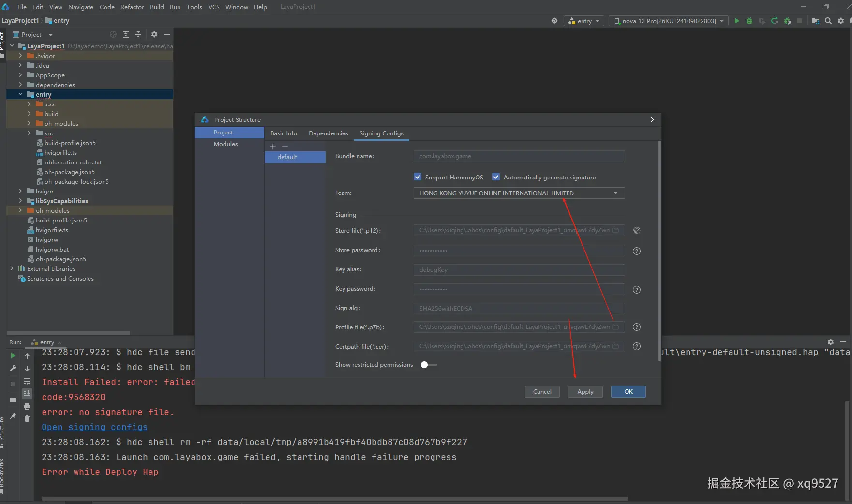The width and height of the screenshot is (852, 504).
Task: Click the fingerprint icon beside Store file
Action: tap(636, 231)
